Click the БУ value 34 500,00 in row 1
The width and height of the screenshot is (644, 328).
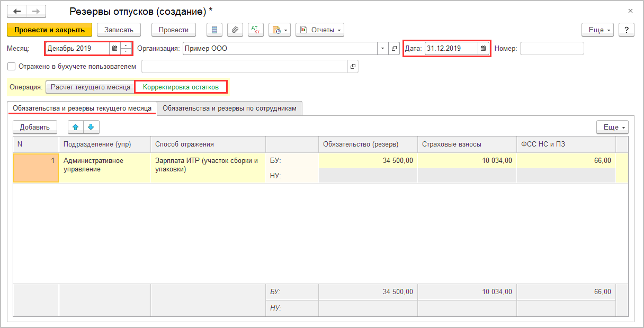[368, 160]
